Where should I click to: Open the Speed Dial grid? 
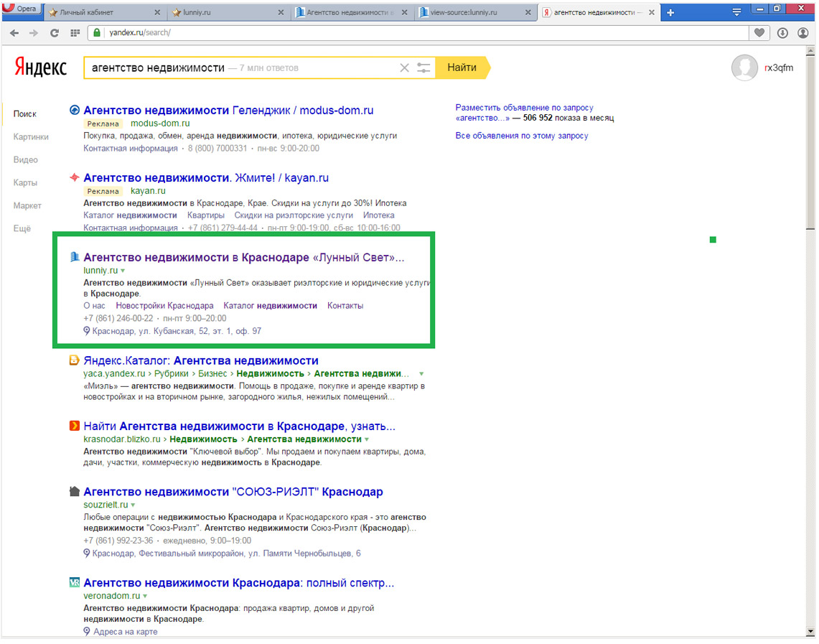coord(75,33)
